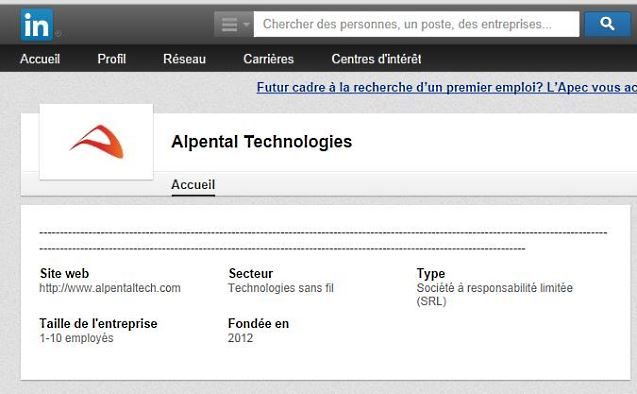This screenshot has width=637, height=394.
Task: Open the Carrières menu item
Action: [x=268, y=59]
